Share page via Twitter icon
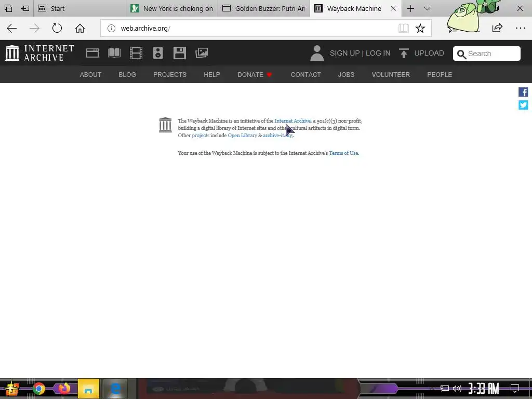532x399 pixels. tap(523, 105)
